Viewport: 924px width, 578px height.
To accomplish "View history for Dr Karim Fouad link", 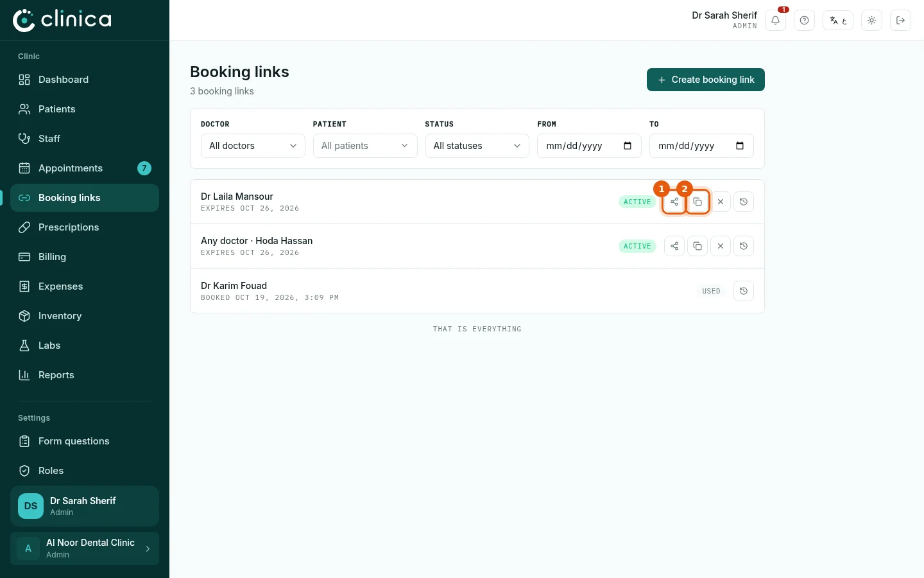I will point(744,291).
